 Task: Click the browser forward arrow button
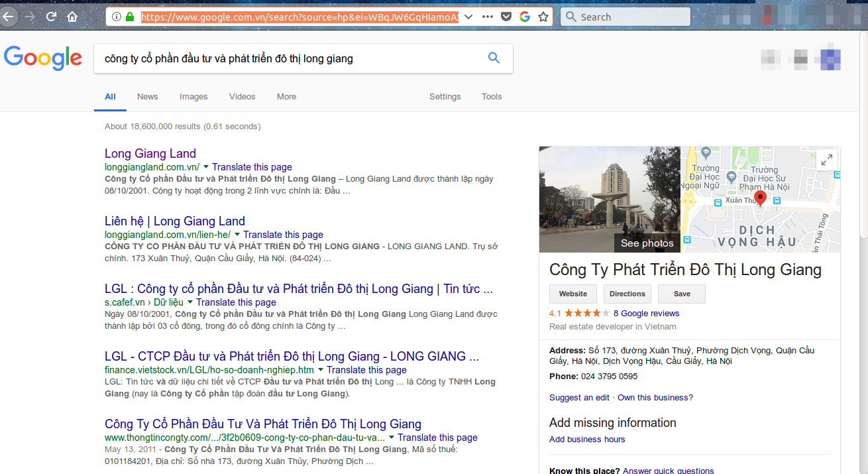pyautogui.click(x=30, y=17)
